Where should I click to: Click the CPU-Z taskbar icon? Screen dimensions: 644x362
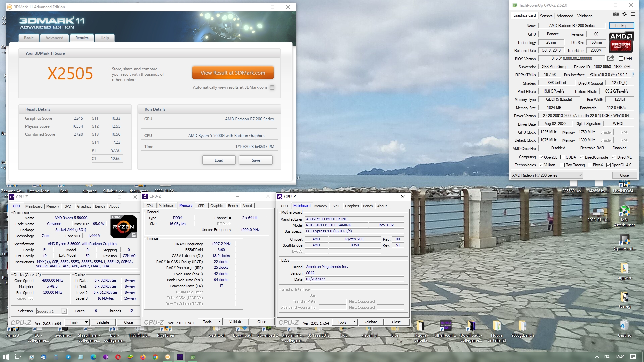click(180, 357)
